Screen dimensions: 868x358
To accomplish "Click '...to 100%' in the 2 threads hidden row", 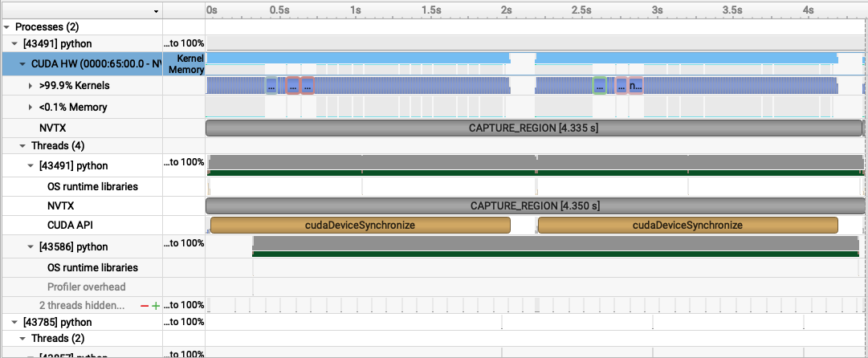I will click(x=185, y=305).
